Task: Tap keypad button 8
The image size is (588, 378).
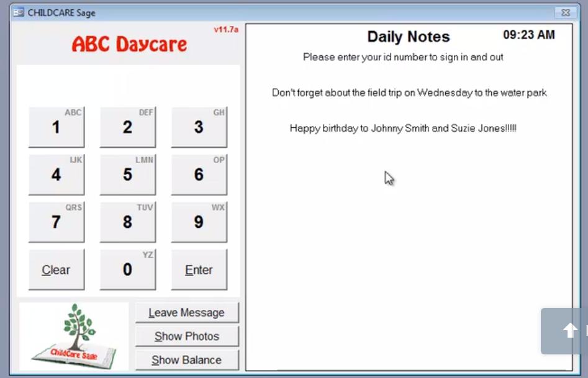Action: pos(128,222)
